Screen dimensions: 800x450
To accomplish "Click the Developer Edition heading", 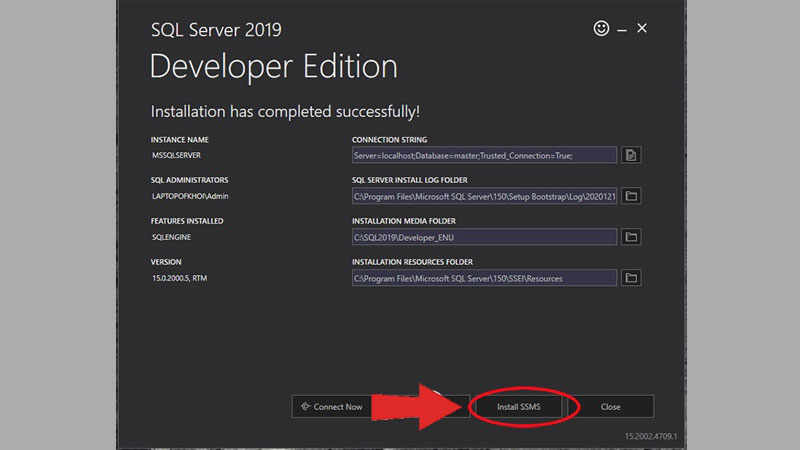I will [273, 67].
